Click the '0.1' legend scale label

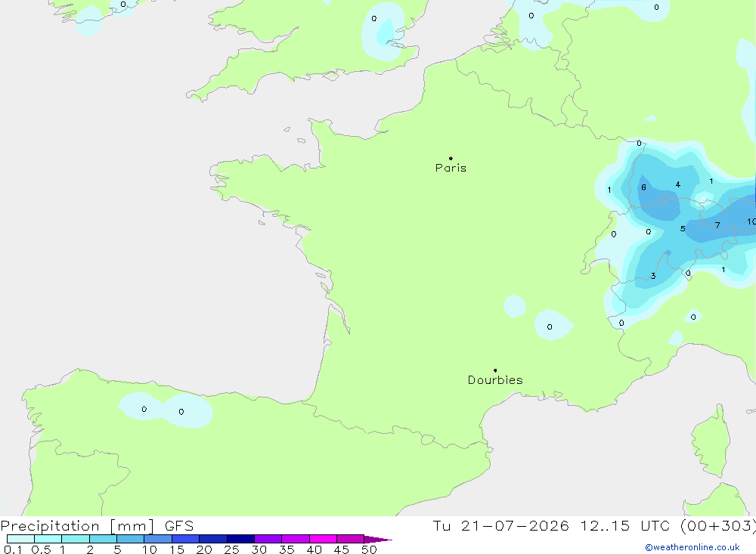13,549
